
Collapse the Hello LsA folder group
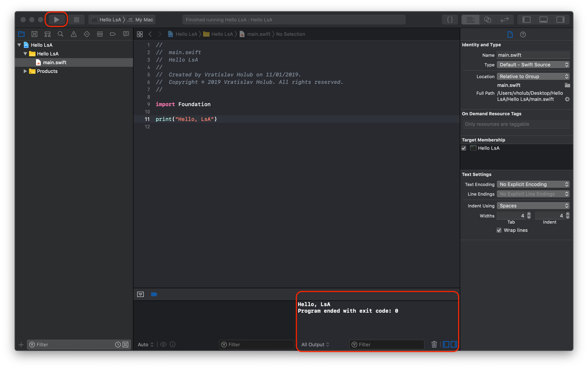click(x=25, y=54)
